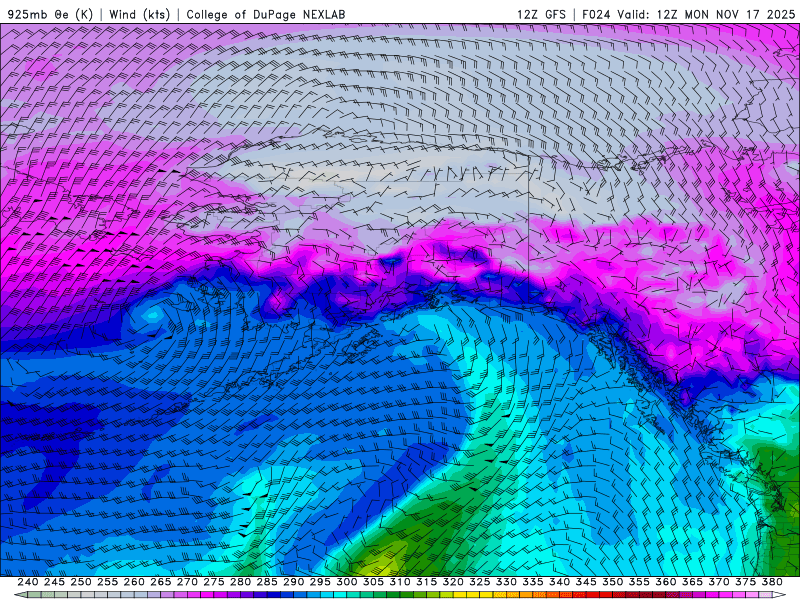Select the 260 value on the color scale
Viewport: 800px width, 600px height.
pyautogui.click(x=134, y=582)
